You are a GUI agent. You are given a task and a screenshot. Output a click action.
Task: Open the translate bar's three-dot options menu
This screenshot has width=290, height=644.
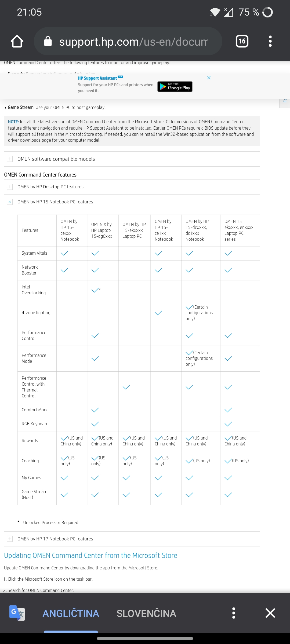[234, 613]
